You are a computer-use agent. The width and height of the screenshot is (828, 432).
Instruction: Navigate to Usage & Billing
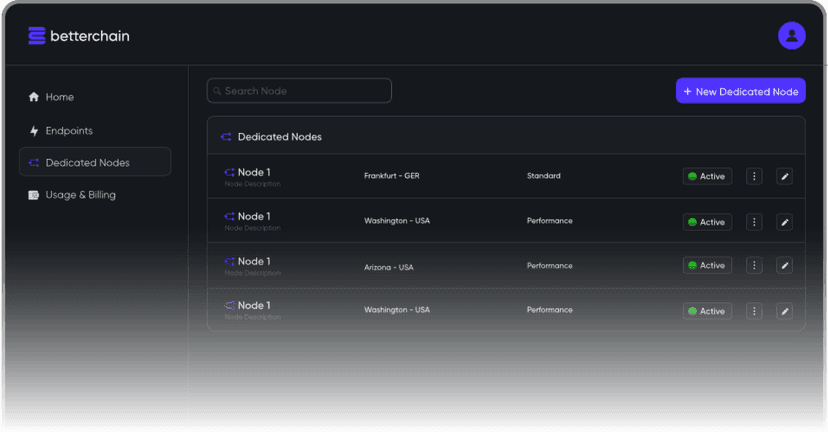click(80, 195)
